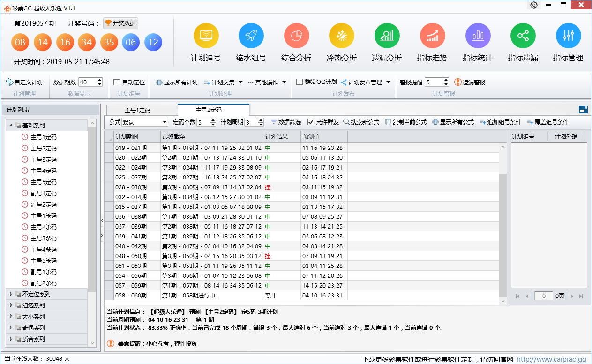Screen dimensions: 592x364
Task: Click the 遗漏分析 green chart icon
Action: click(387, 36)
